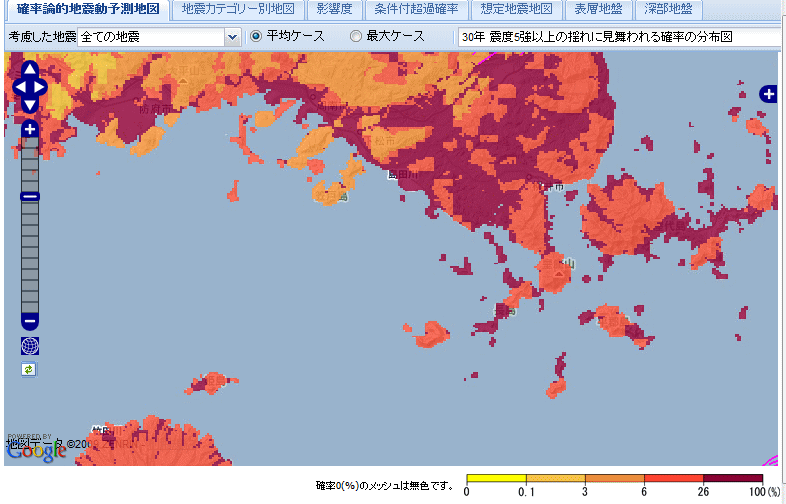Select the 平均ケース radio button
786x504 pixels.
tap(255, 36)
